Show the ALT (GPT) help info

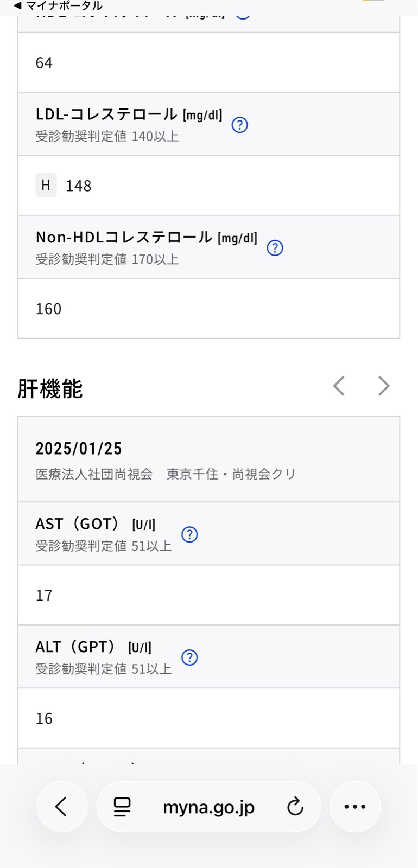[x=189, y=658]
